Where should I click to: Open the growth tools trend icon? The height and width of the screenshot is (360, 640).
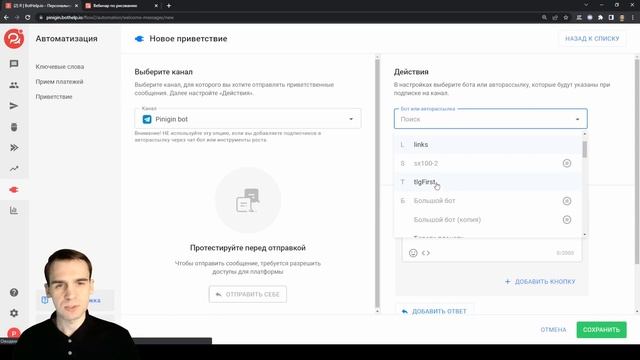[14, 169]
